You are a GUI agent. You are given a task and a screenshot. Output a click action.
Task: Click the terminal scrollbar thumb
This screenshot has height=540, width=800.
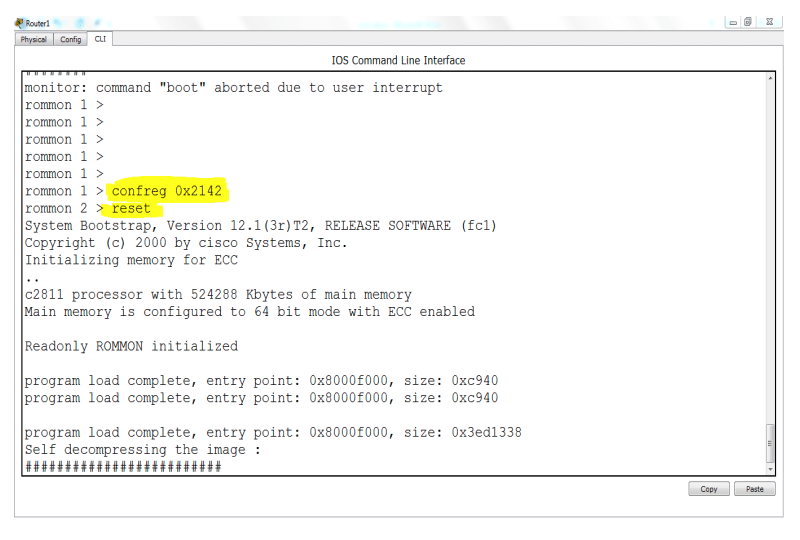pos(770,443)
